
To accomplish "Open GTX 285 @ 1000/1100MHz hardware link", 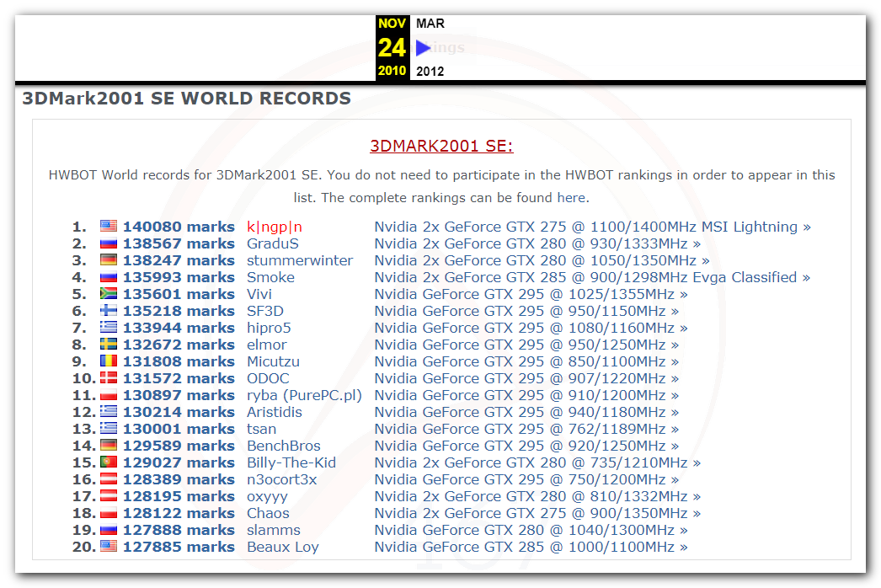I will [x=531, y=547].
